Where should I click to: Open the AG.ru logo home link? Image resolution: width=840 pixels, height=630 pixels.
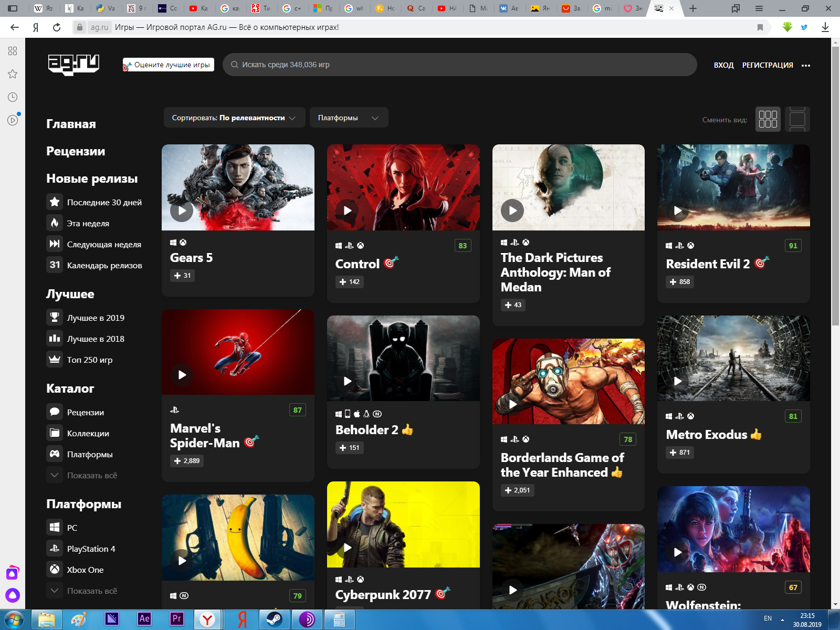click(73, 65)
